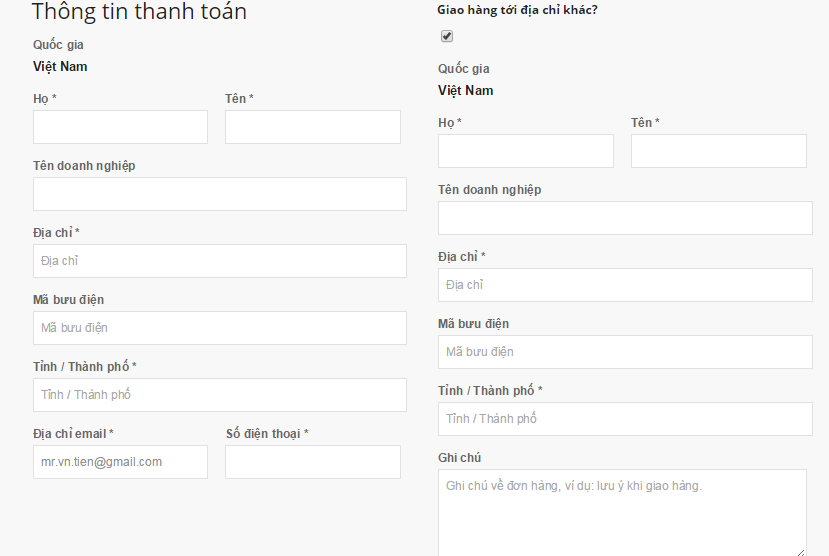Click the Địa chỉ email input field
This screenshot has width=829, height=556.
120,462
